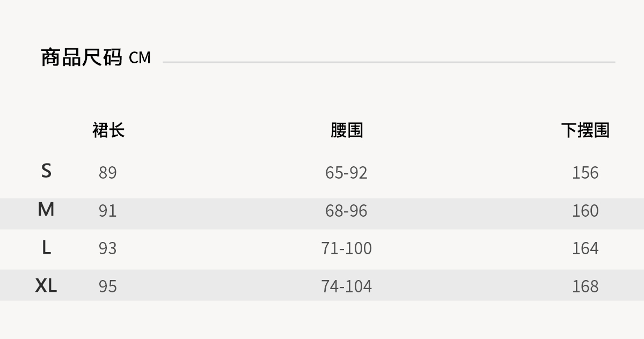Click skirt length value 89
Image resolution: width=644 pixels, height=339 pixels.
107,173
